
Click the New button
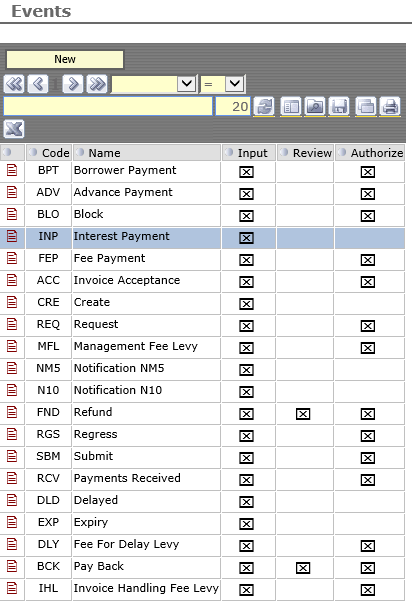tap(65, 60)
